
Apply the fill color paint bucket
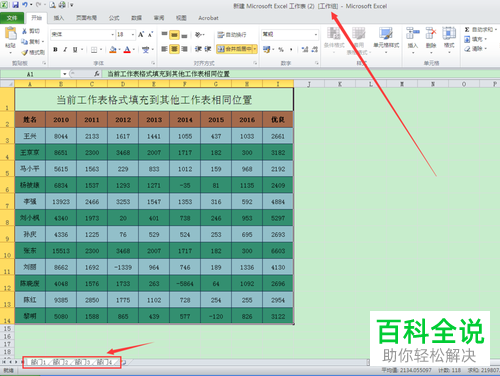coord(113,50)
